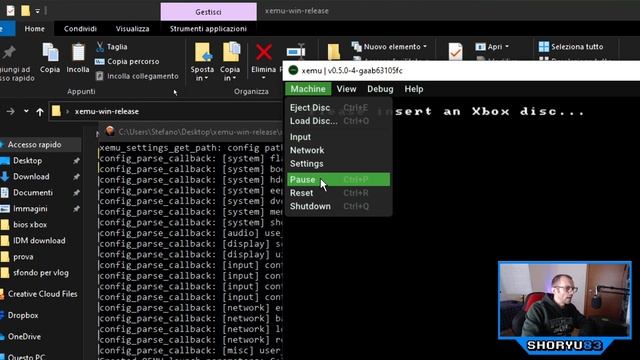Click Copia percorso in the ribbon
640x360 pixels.
tap(127, 62)
